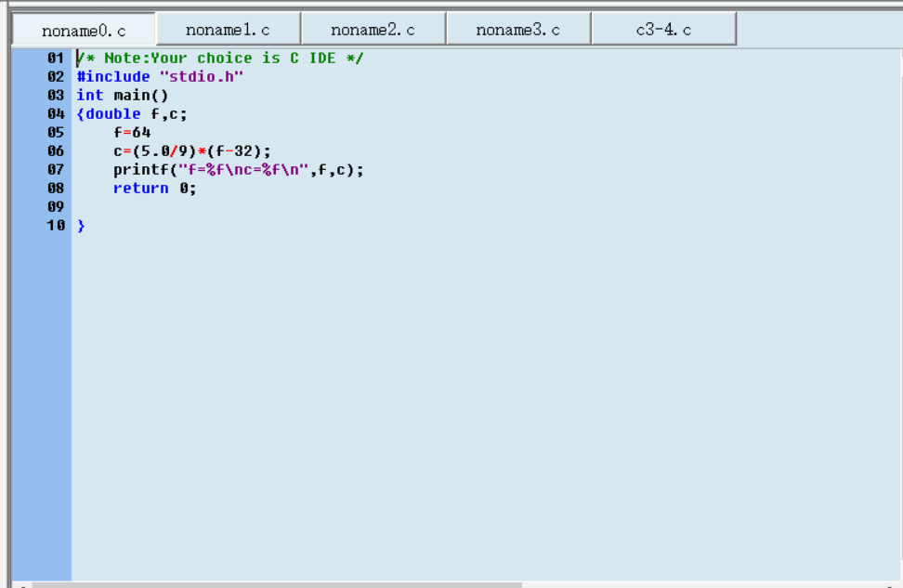Click line number 01 in the gutter

[56, 59]
